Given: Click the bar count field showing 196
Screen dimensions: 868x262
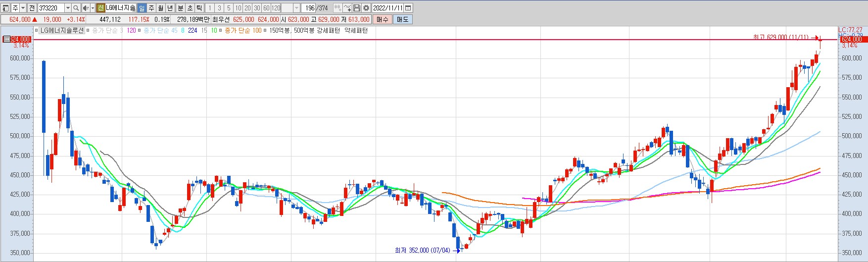Looking at the screenshot, I should point(308,8).
